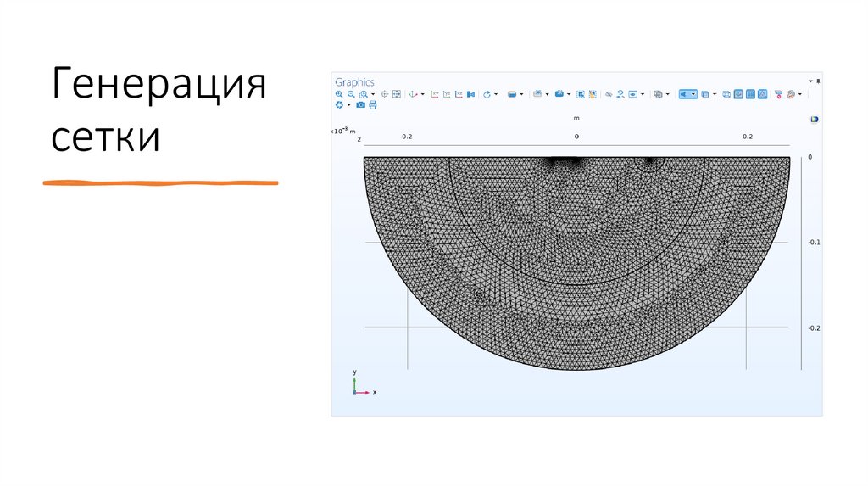Click the Hide Selected objects icon

click(609, 94)
